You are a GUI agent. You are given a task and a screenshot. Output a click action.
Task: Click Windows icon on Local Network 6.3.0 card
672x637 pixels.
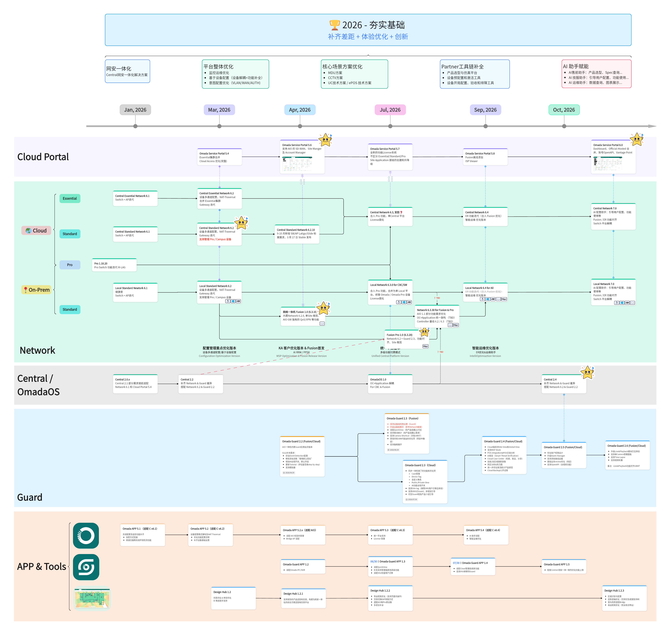[x=404, y=302]
